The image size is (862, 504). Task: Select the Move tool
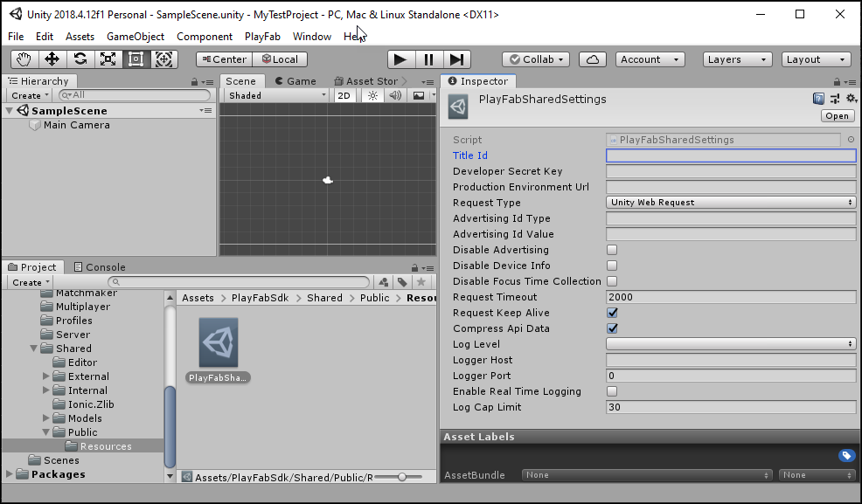tap(52, 59)
